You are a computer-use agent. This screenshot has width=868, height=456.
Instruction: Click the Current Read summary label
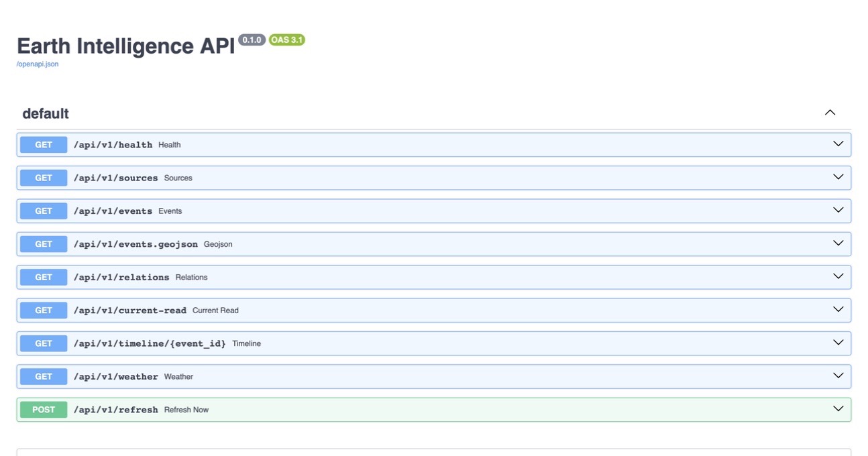(x=215, y=310)
